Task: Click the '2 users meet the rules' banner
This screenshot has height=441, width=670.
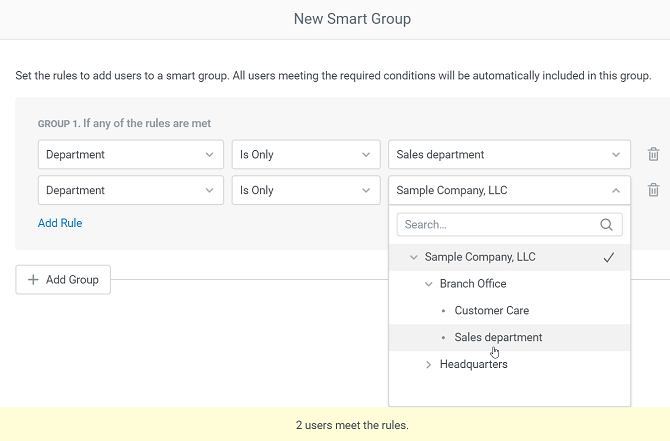Action: (x=335, y=424)
